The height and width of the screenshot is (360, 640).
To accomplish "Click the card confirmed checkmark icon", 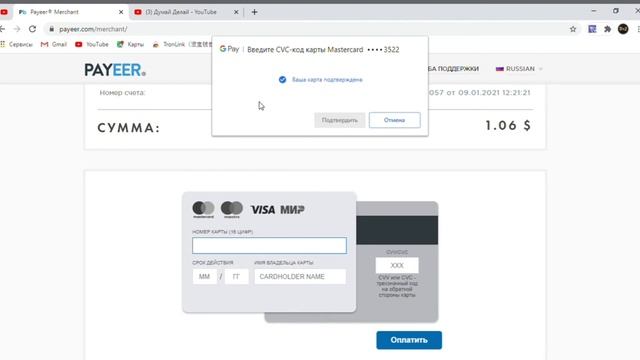I will pyautogui.click(x=282, y=80).
